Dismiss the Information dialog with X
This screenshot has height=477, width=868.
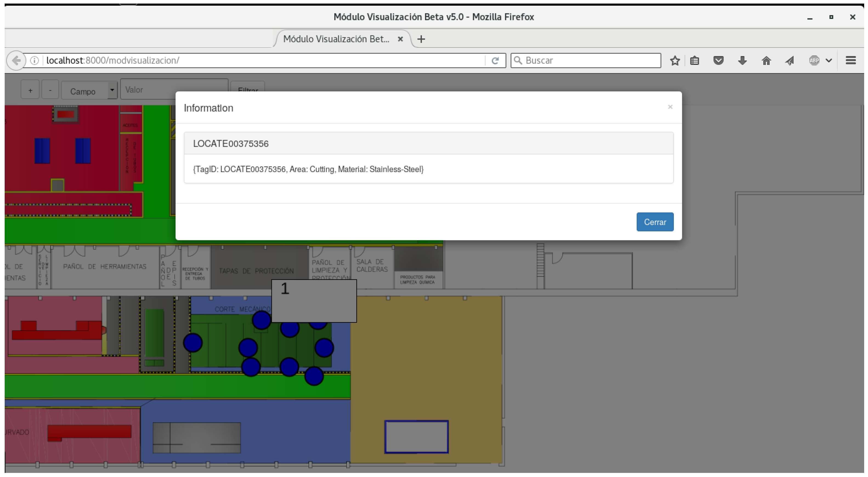(x=670, y=107)
